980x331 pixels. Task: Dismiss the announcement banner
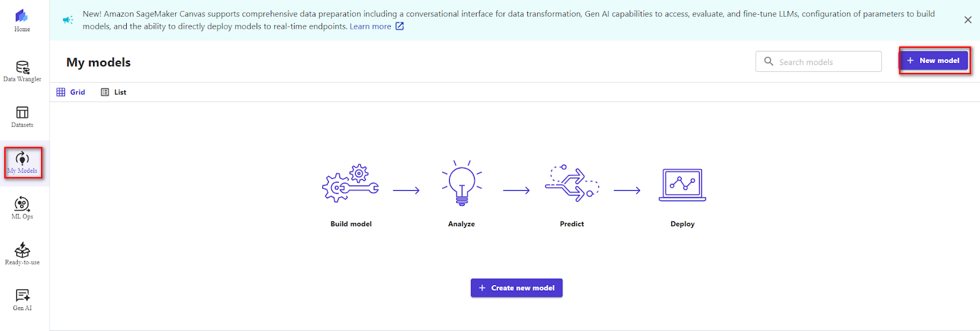968,20
